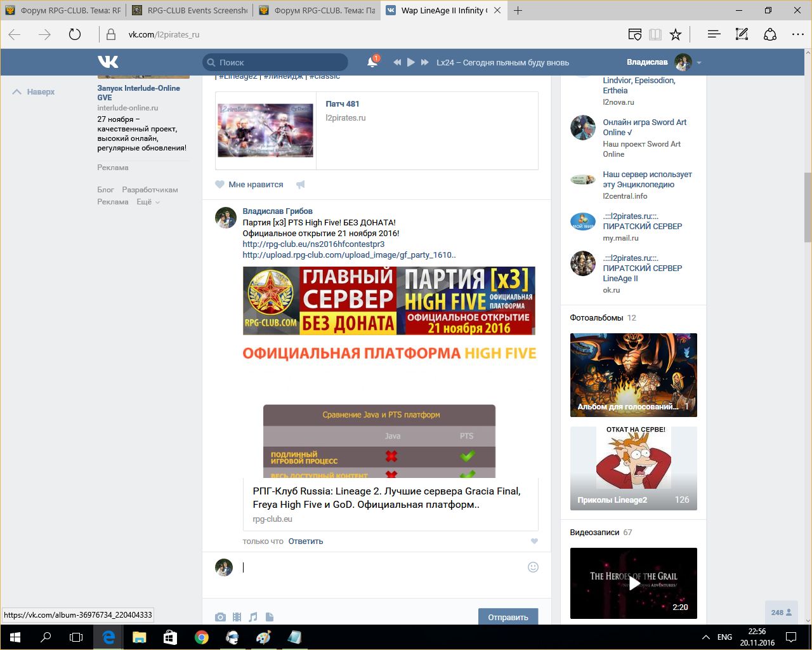812x650 pixels.
Task: Open File Explorer from taskbar
Action: tap(140, 637)
